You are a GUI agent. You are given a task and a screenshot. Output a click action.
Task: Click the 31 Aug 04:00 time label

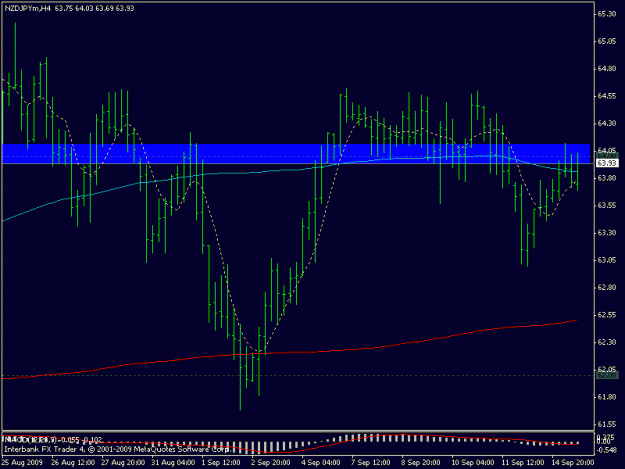173,463
